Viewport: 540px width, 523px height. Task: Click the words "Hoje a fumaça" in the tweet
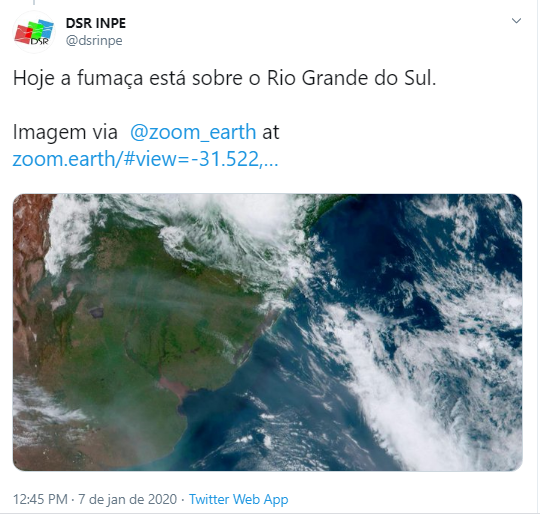pyautogui.click(x=77, y=78)
